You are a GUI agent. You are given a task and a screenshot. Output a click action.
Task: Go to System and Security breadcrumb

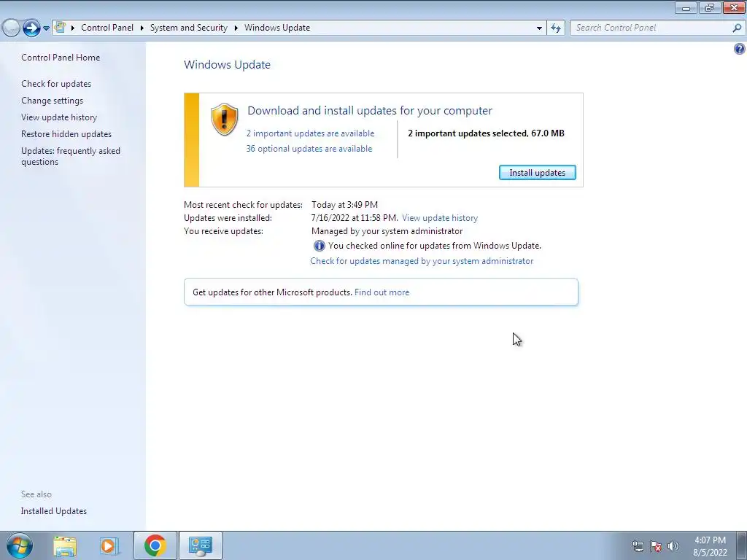pyautogui.click(x=189, y=28)
